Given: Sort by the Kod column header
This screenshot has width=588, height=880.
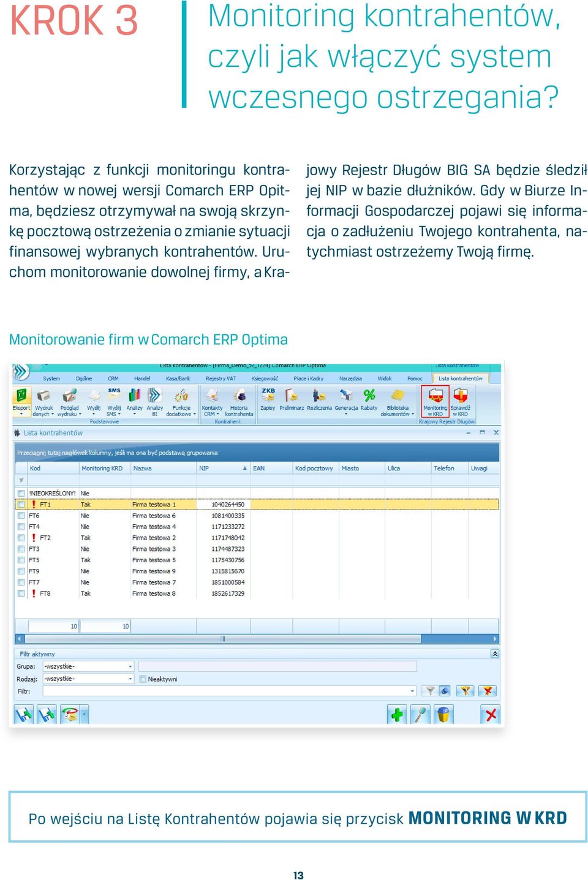Looking at the screenshot, I should tap(53, 468).
